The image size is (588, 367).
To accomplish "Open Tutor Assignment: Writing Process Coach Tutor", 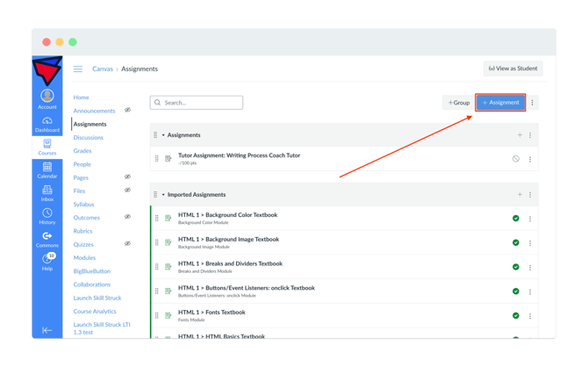I will tap(239, 155).
